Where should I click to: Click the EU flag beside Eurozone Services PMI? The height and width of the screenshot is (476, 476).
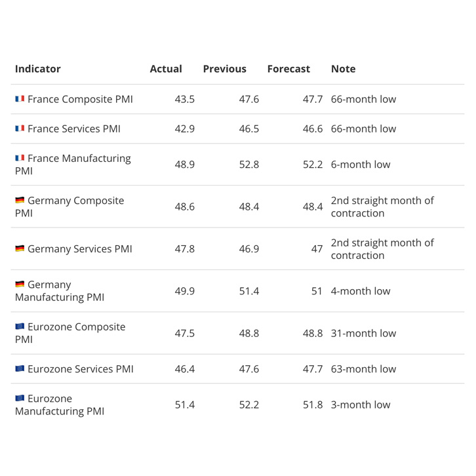pos(20,368)
